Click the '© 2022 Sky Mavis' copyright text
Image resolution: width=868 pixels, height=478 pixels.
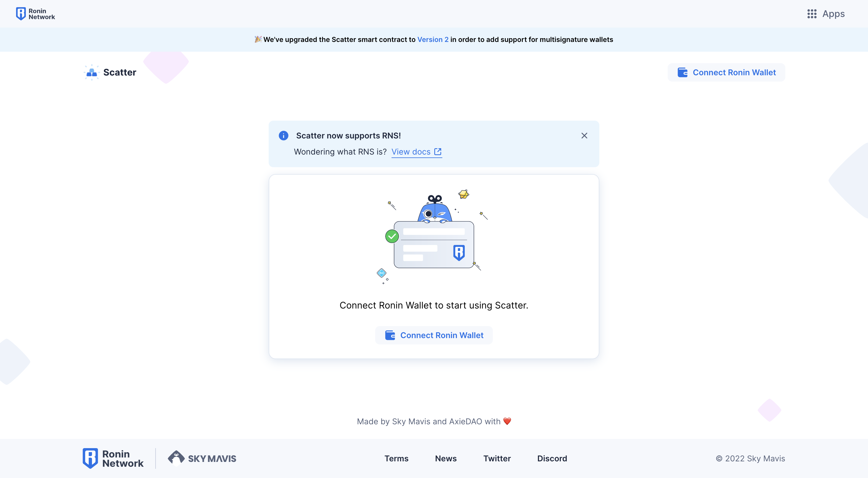(x=750, y=458)
